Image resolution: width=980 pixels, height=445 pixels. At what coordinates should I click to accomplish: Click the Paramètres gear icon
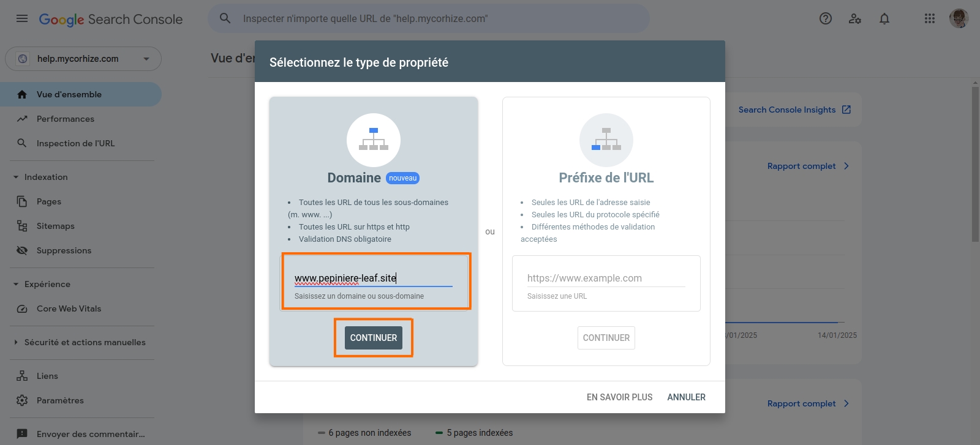click(x=22, y=400)
